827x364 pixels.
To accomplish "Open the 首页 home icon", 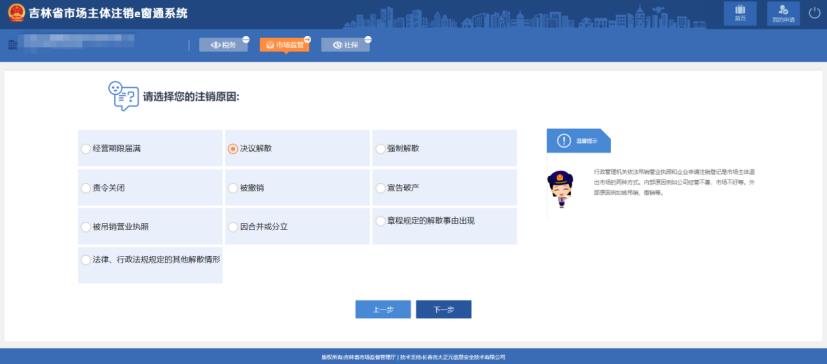I will click(741, 13).
